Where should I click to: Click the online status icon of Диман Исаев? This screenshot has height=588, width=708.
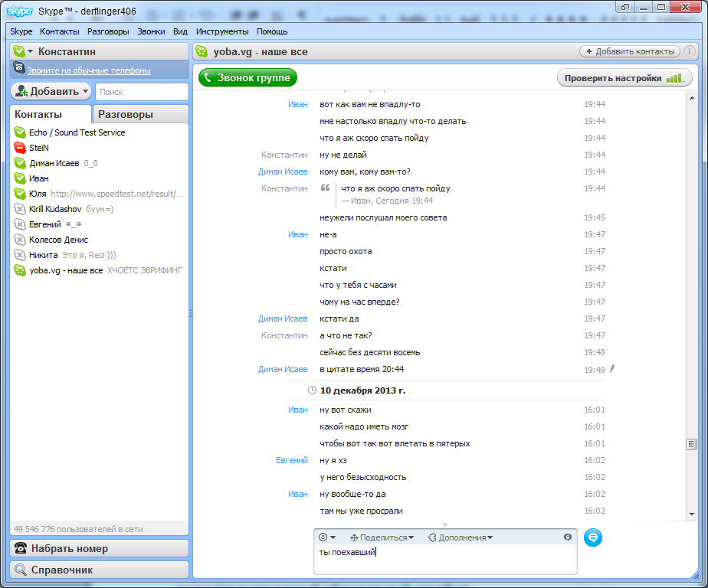coord(20,163)
